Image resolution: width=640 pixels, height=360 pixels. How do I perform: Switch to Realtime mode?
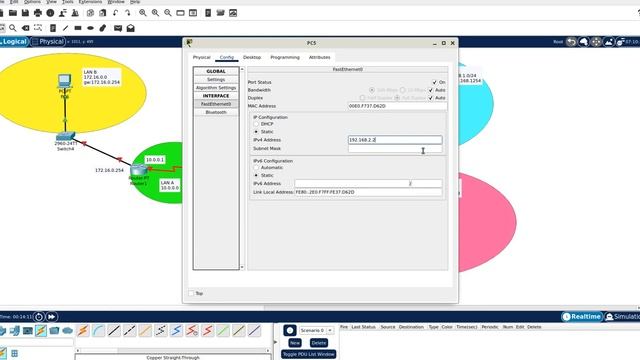582,317
